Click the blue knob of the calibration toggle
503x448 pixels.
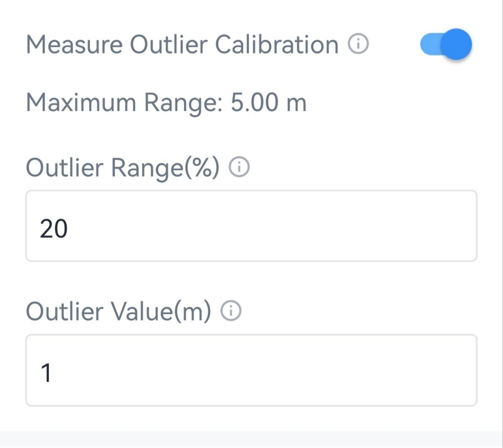(456, 44)
